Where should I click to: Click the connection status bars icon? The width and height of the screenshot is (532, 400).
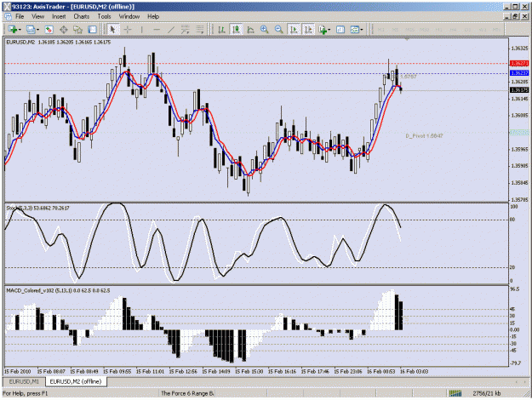[x=455, y=393]
